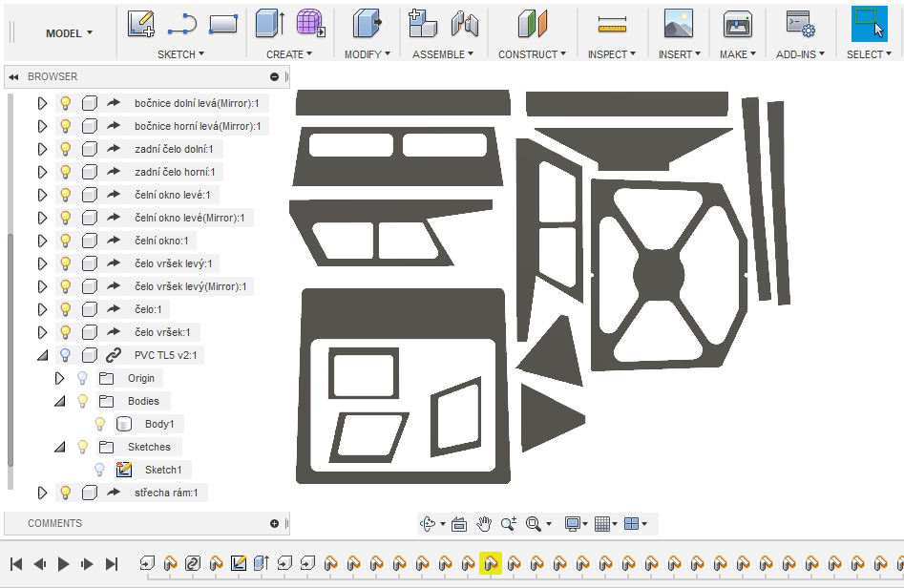Collapse the Bodies folder
This screenshot has height=588, width=904.
click(60, 401)
